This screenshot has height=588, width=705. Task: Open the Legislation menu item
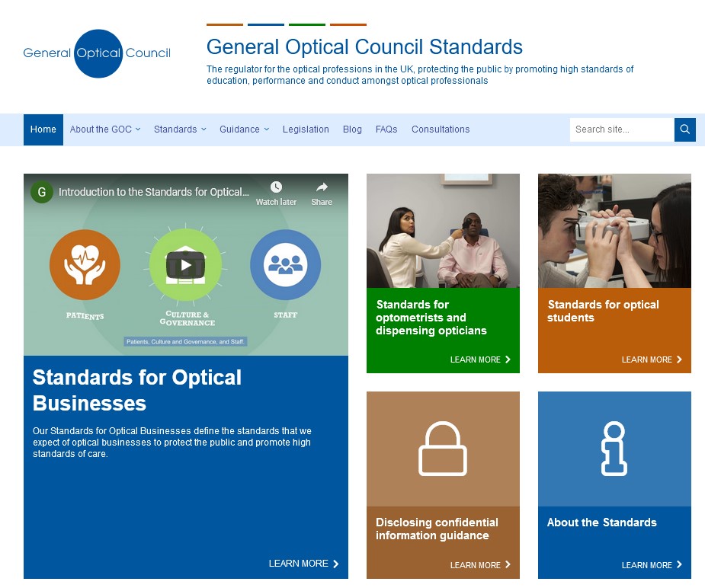(306, 129)
